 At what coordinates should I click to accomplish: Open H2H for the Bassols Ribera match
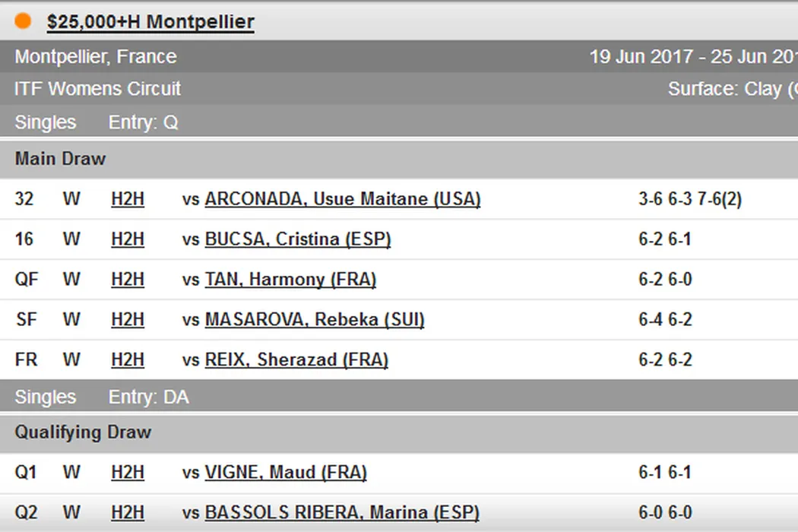128,513
